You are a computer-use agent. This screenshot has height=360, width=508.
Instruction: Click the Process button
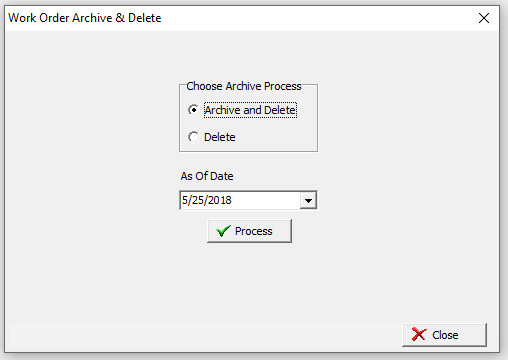click(249, 231)
